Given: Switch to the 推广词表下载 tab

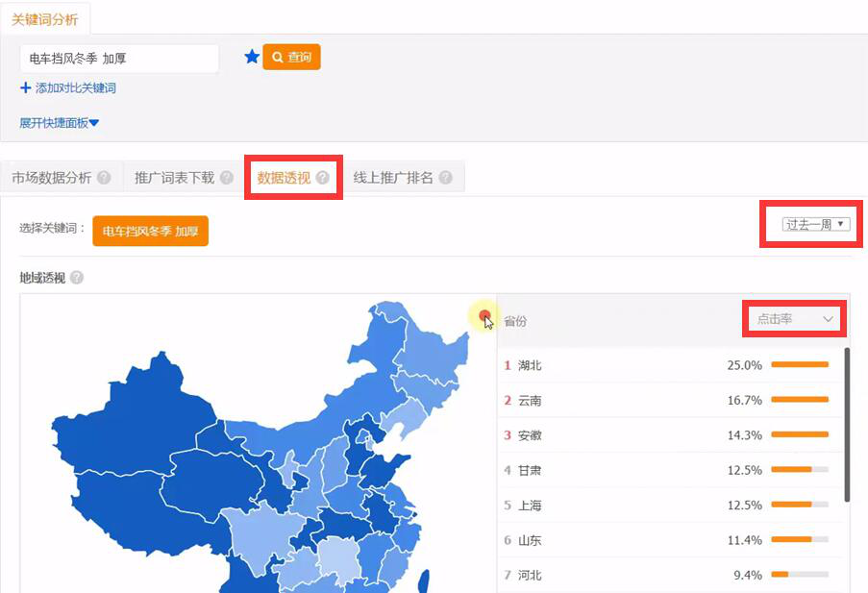Looking at the screenshot, I should click(174, 178).
